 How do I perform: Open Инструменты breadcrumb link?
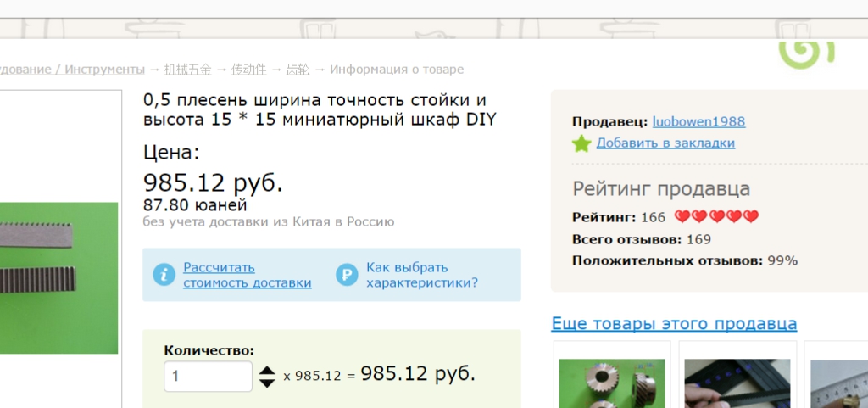[x=104, y=70]
